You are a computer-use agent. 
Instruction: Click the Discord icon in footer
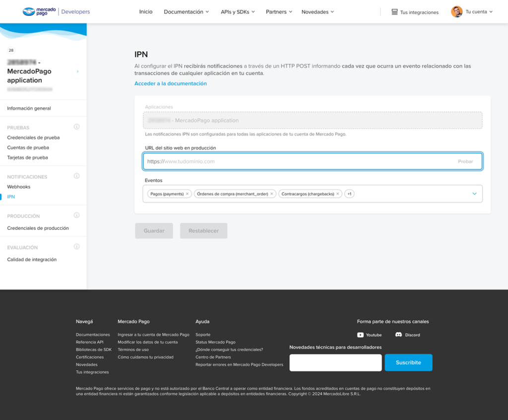pos(398,335)
